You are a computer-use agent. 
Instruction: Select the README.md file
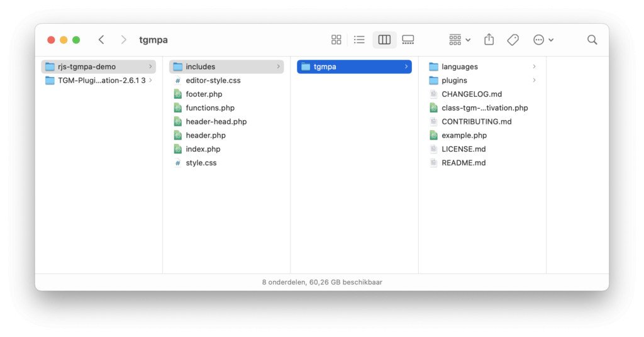464,163
